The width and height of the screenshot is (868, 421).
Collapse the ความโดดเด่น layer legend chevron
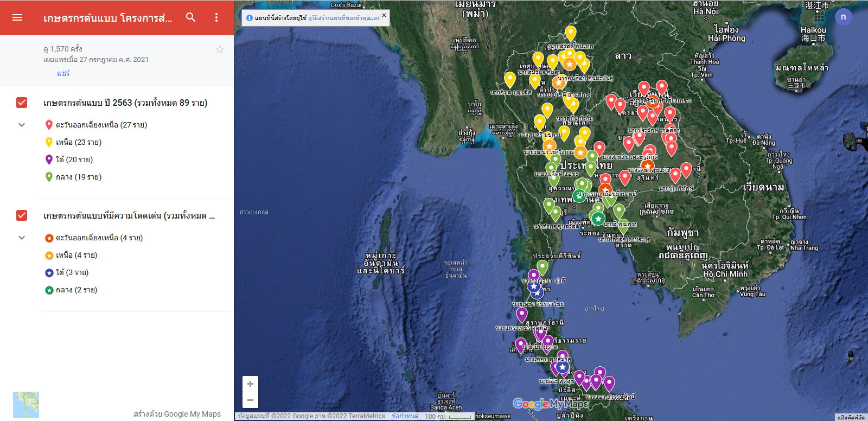pyautogui.click(x=22, y=238)
